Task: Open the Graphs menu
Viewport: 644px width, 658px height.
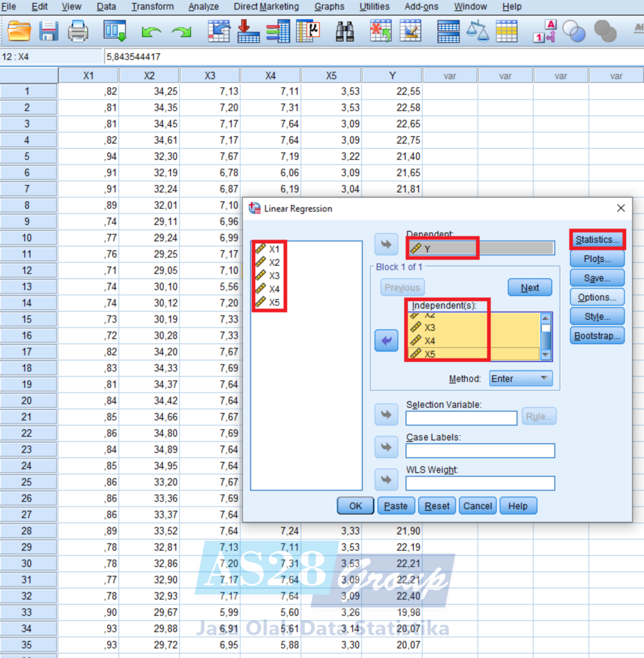Action: click(329, 6)
